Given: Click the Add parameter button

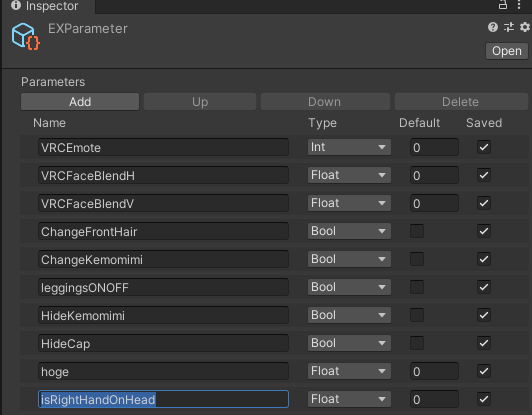Looking at the screenshot, I should 80,102.
